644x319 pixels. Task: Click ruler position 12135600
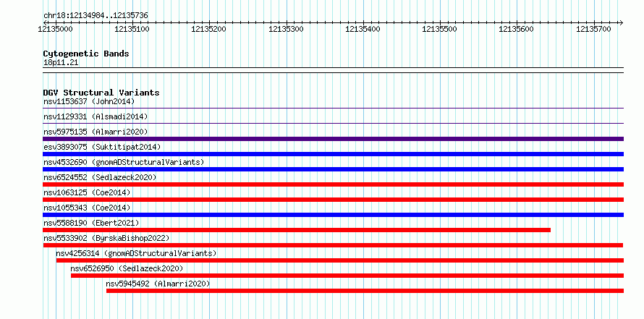[517, 29]
